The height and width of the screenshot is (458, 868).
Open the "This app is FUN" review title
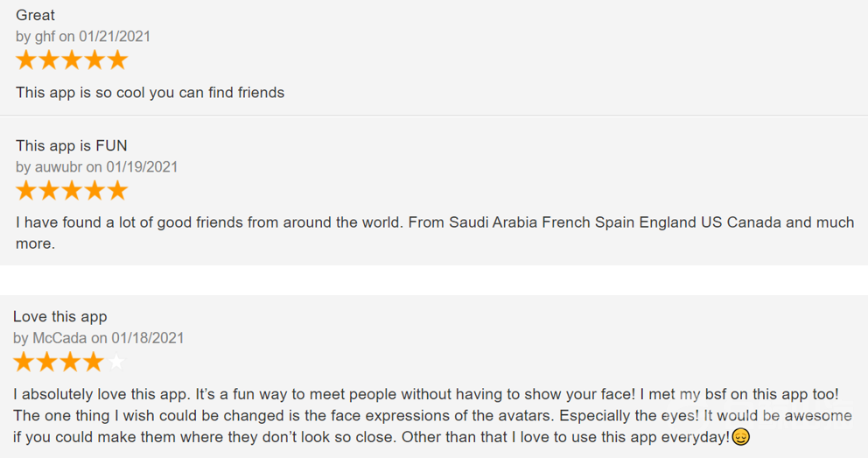tap(72, 145)
